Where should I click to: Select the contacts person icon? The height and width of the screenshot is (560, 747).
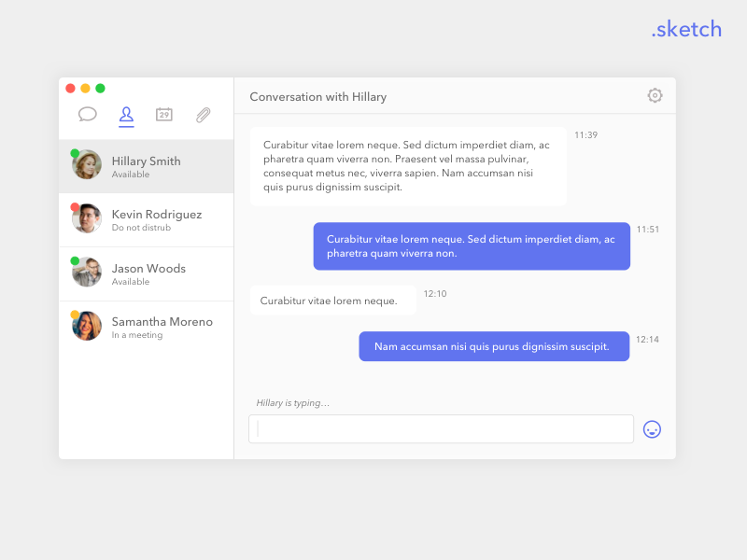(x=126, y=115)
